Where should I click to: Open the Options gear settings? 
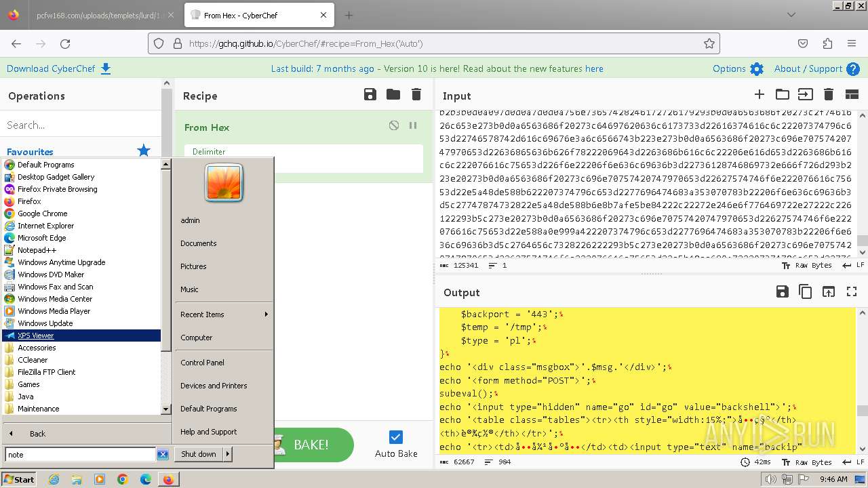coord(738,68)
